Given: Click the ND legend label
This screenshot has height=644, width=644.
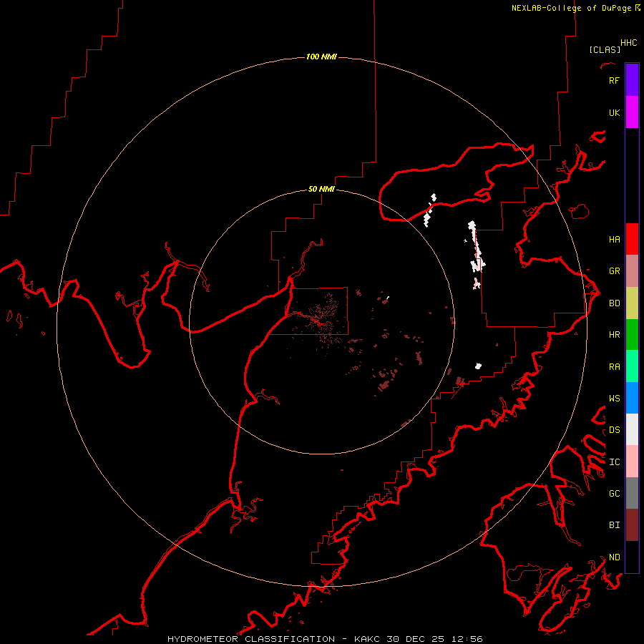Looking at the screenshot, I should tap(614, 557).
